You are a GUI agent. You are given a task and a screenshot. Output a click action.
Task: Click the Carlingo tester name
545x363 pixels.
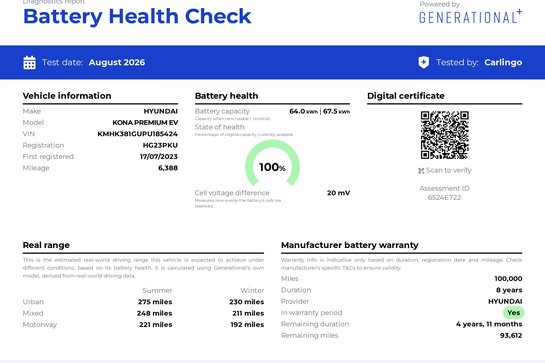click(503, 63)
